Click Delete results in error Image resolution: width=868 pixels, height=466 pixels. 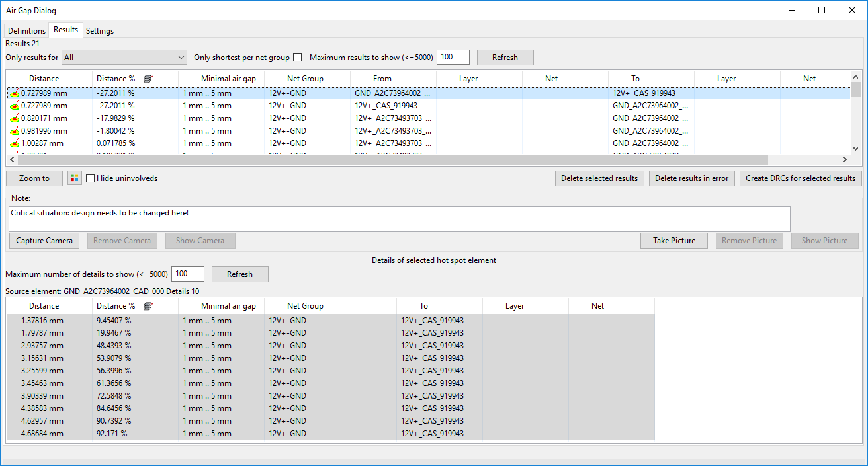[x=691, y=178]
